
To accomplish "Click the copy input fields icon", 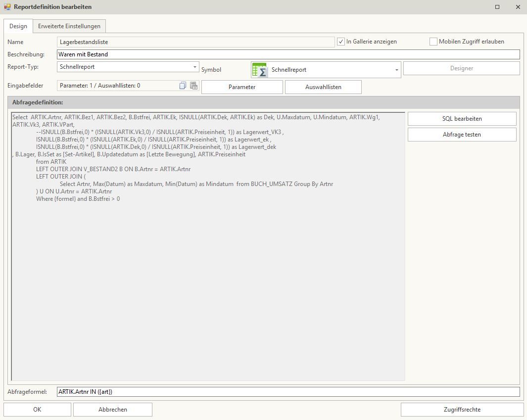I will (183, 86).
